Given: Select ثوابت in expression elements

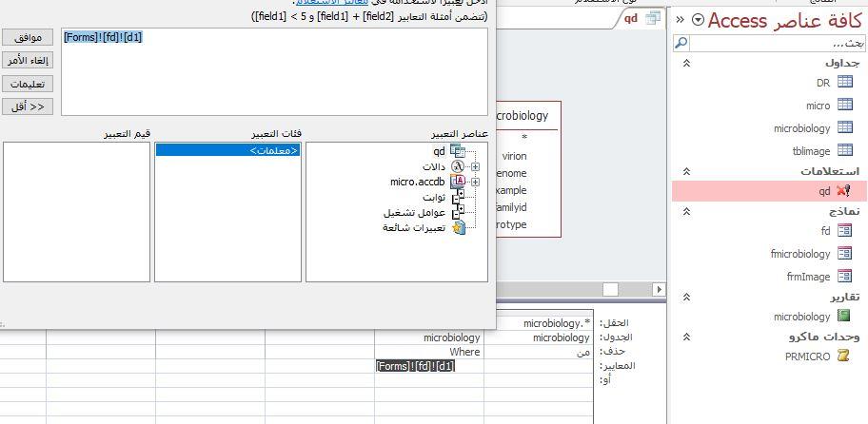Looking at the screenshot, I should [x=434, y=198].
